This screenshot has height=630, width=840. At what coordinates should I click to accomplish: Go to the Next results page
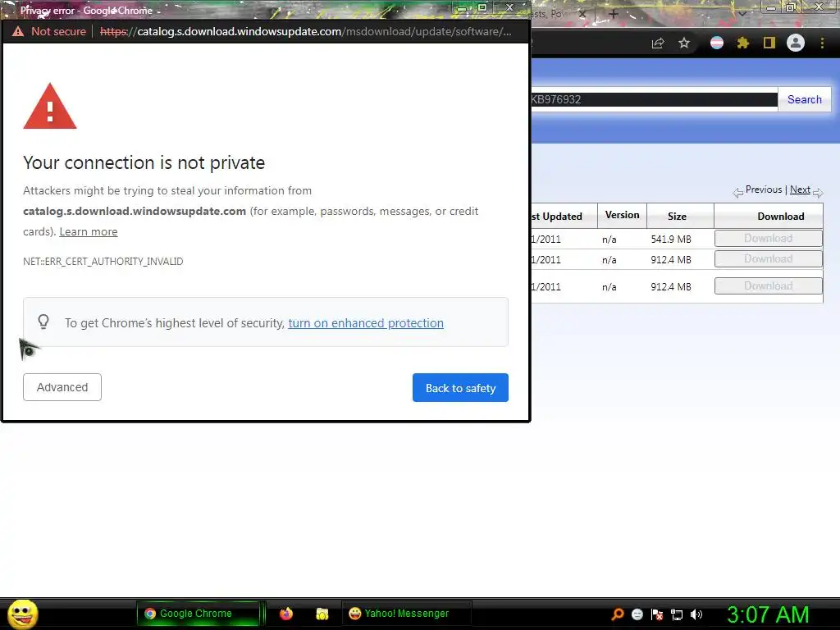coord(800,189)
